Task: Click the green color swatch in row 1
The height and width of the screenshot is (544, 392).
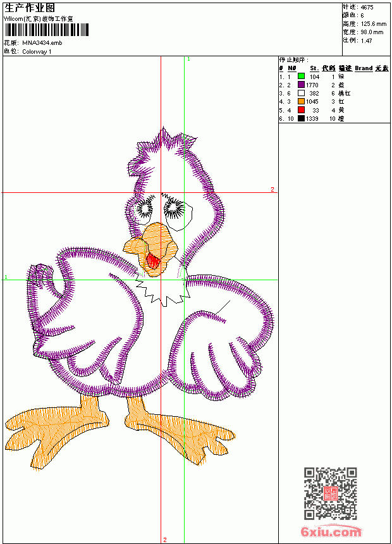Action: point(301,77)
